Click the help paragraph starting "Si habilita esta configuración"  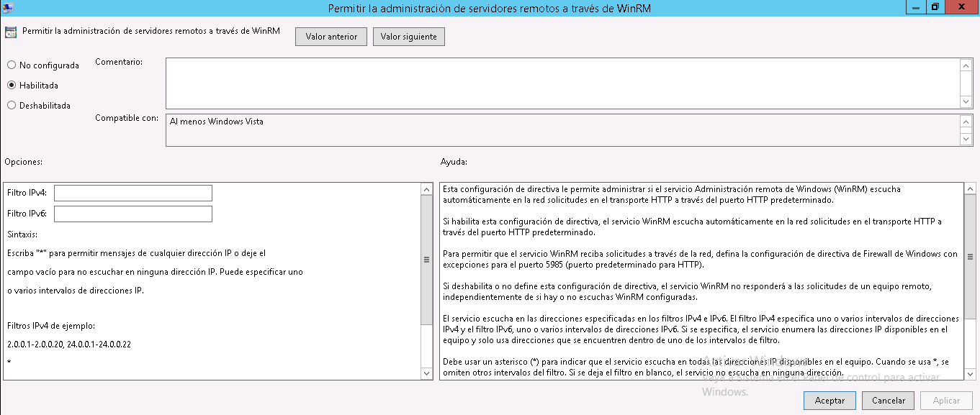click(x=692, y=227)
